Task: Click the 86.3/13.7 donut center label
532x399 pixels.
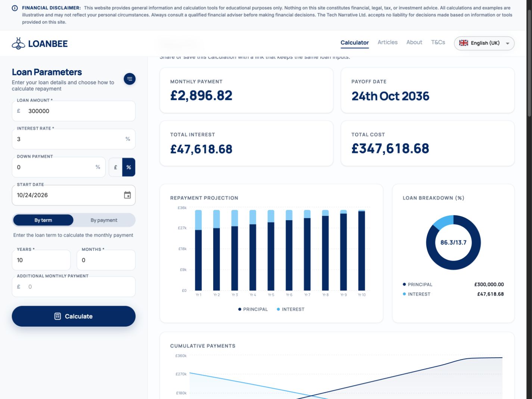Action: tap(453, 243)
